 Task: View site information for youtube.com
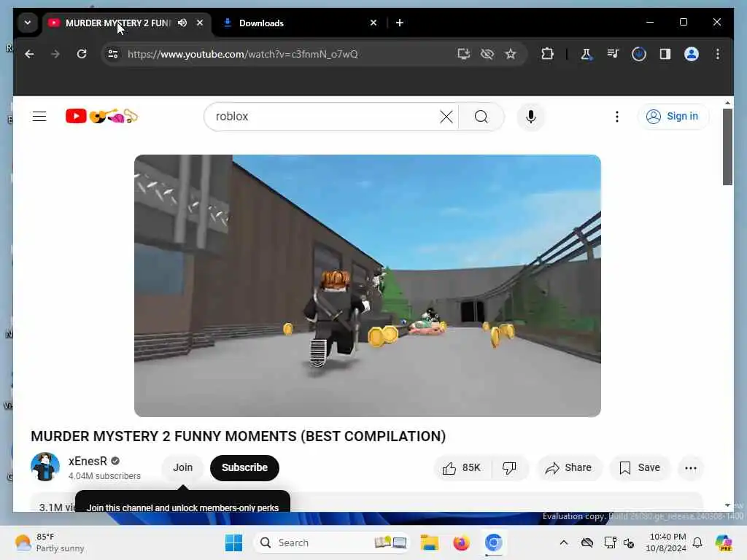click(113, 54)
